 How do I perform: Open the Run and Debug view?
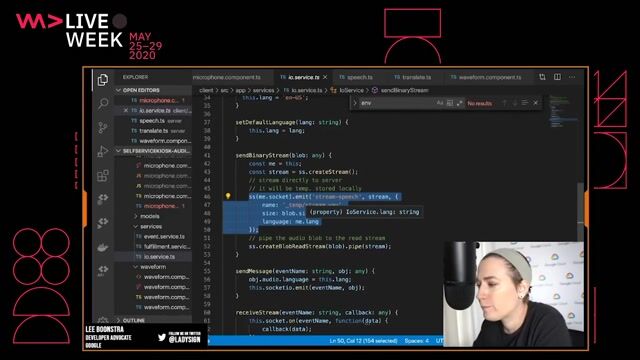point(103,151)
